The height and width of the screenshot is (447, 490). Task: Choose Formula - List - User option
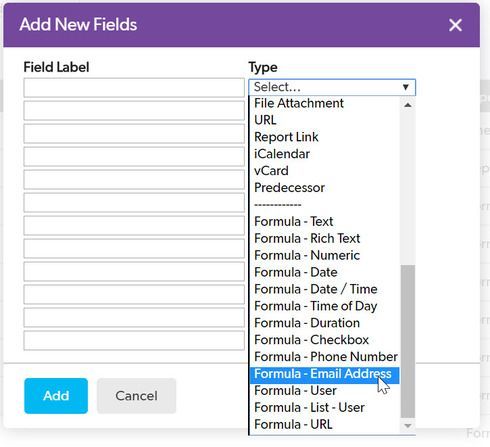[309, 407]
